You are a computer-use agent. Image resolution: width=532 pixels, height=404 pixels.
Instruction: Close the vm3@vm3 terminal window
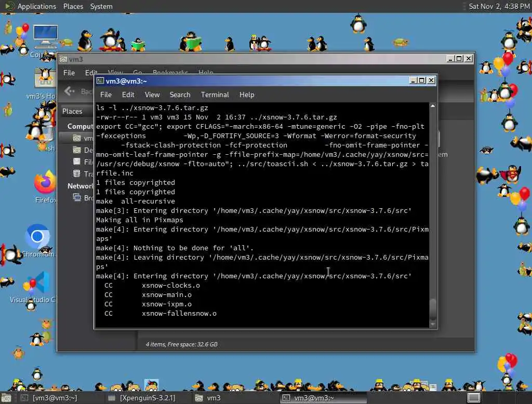click(431, 80)
